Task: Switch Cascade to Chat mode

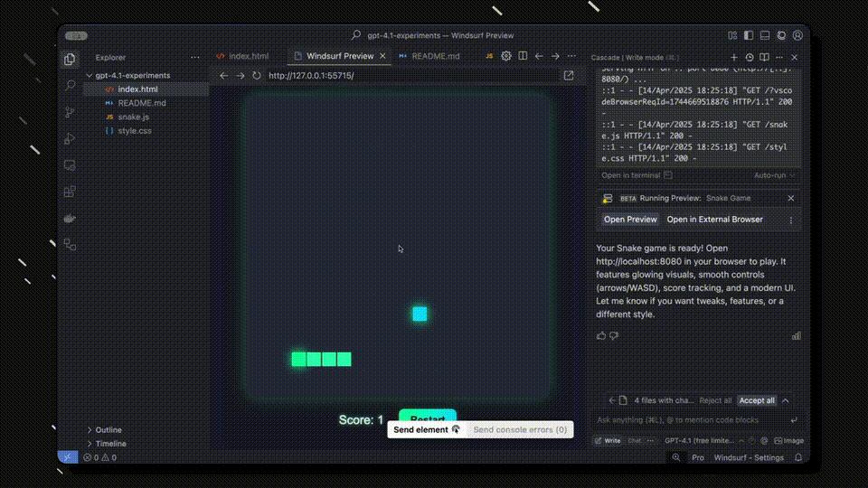Action: [635, 441]
